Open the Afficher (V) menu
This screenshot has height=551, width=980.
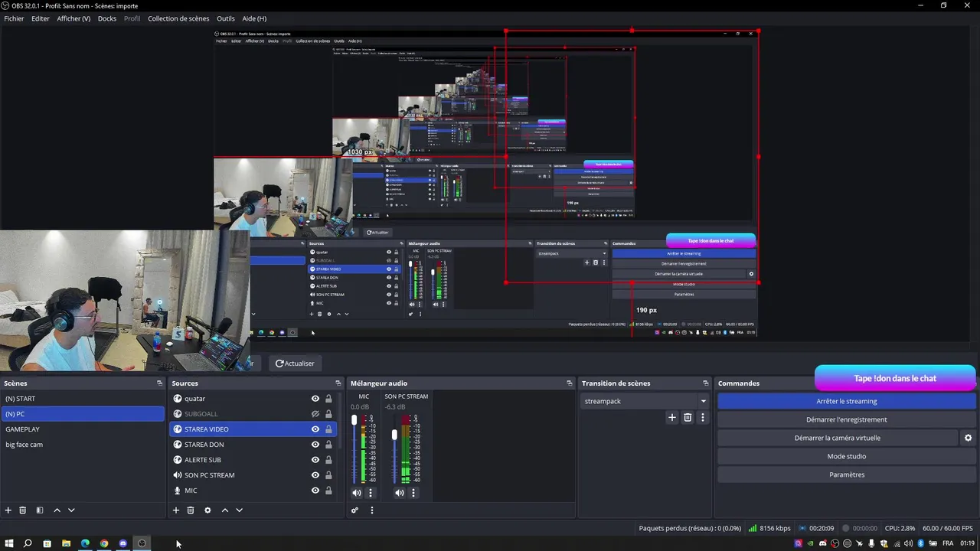pos(73,18)
